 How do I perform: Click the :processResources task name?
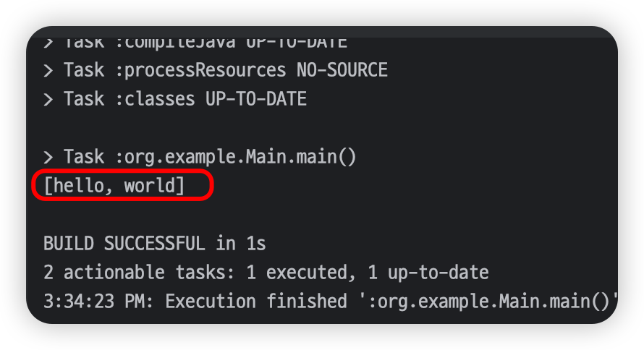coord(206,70)
